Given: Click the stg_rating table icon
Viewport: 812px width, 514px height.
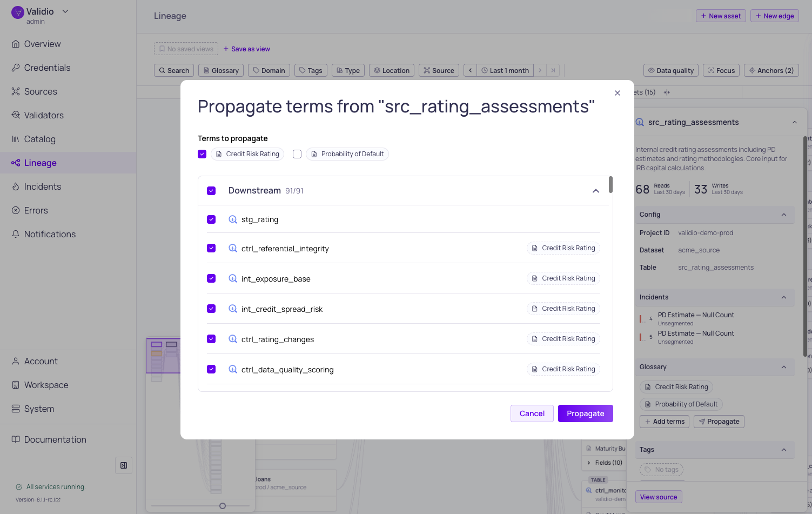Looking at the screenshot, I should [233, 219].
